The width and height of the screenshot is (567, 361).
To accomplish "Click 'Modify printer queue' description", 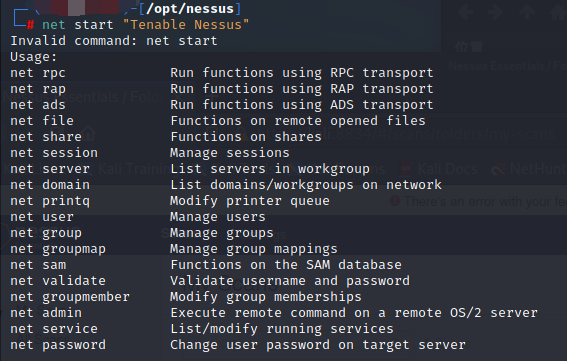I will click(250, 201).
